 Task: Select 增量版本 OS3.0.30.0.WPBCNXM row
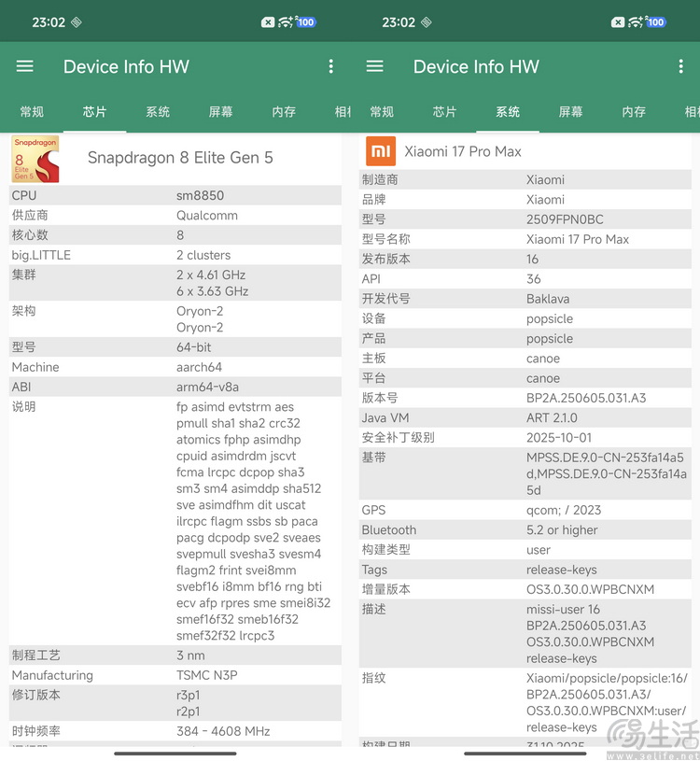click(x=525, y=590)
